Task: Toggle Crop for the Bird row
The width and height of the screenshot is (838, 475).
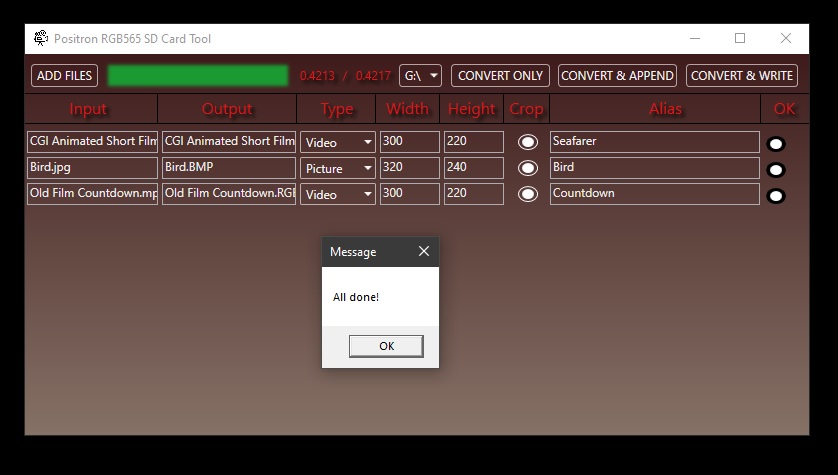Action: [527, 169]
